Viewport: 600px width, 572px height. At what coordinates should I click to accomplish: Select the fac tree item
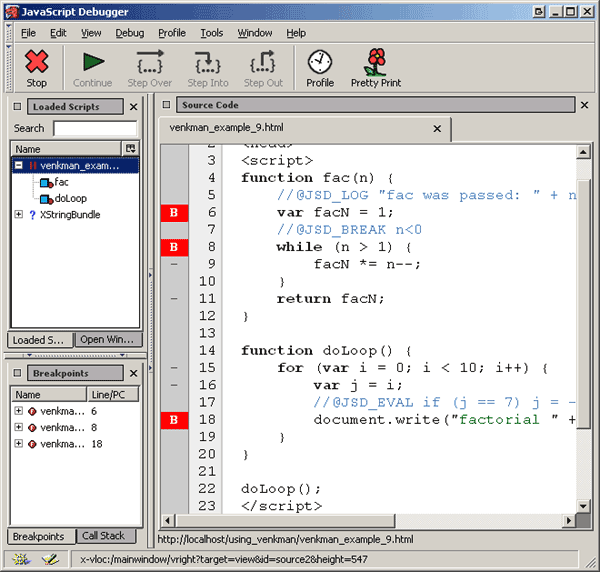(x=61, y=182)
